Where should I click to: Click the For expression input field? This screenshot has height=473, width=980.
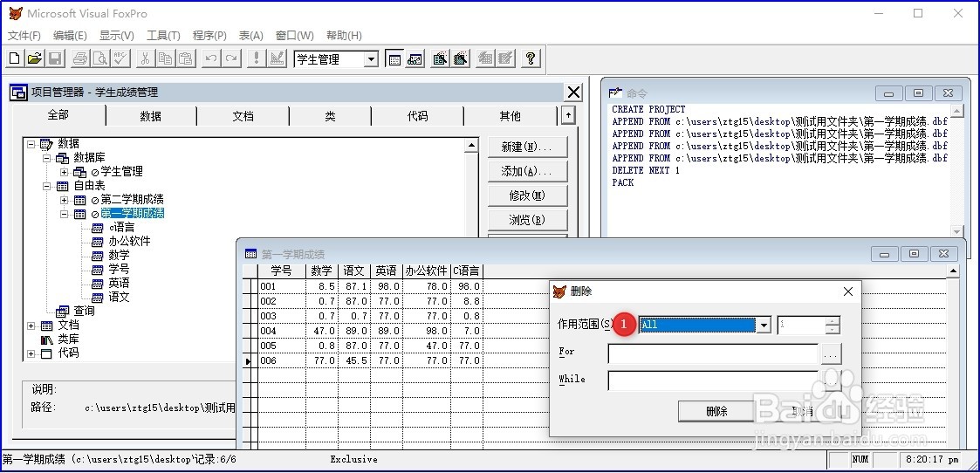pos(712,353)
